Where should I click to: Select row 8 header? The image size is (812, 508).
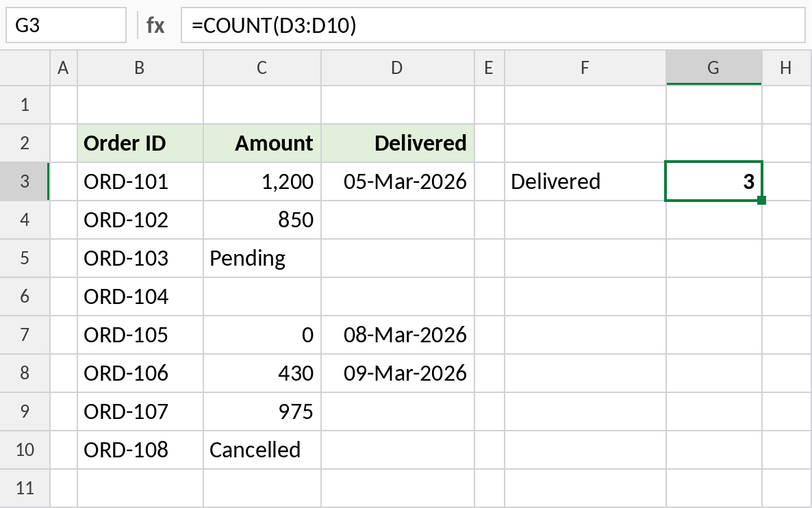[25, 373]
